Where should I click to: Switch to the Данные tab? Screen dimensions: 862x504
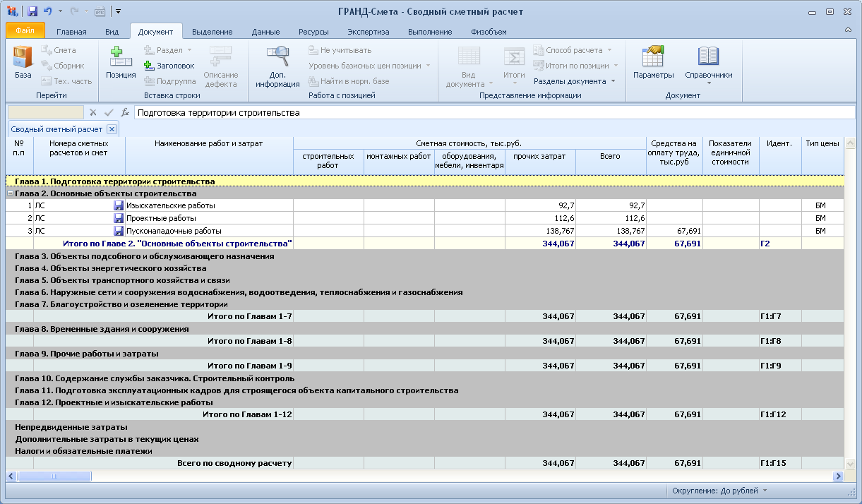[x=265, y=32]
